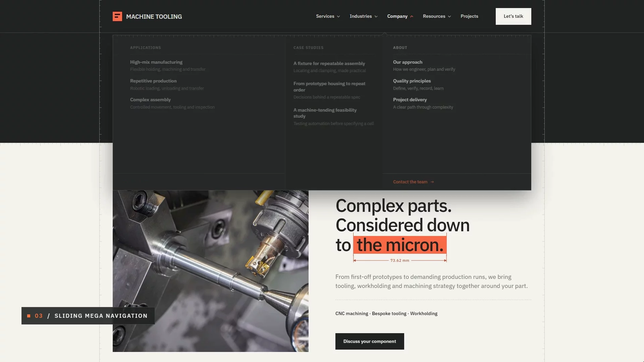Viewport: 644px width, 362px height.
Task: Select A machine-tending feasibility study
Action: point(333,117)
